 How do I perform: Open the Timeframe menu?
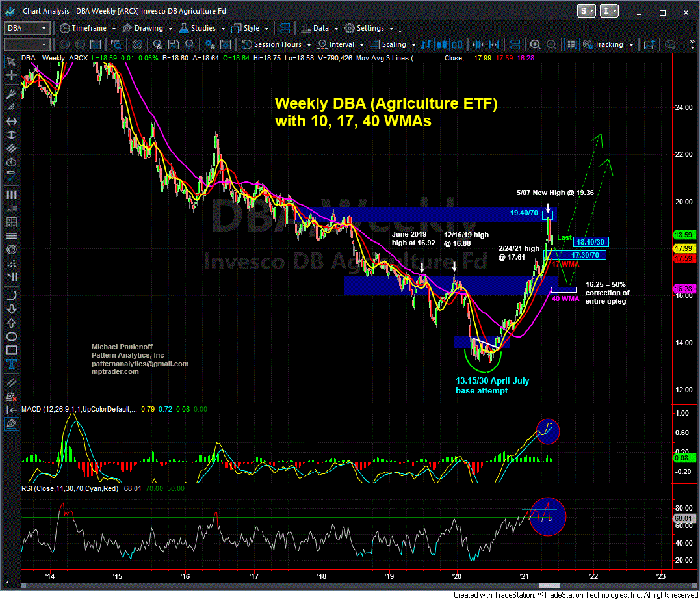click(89, 28)
